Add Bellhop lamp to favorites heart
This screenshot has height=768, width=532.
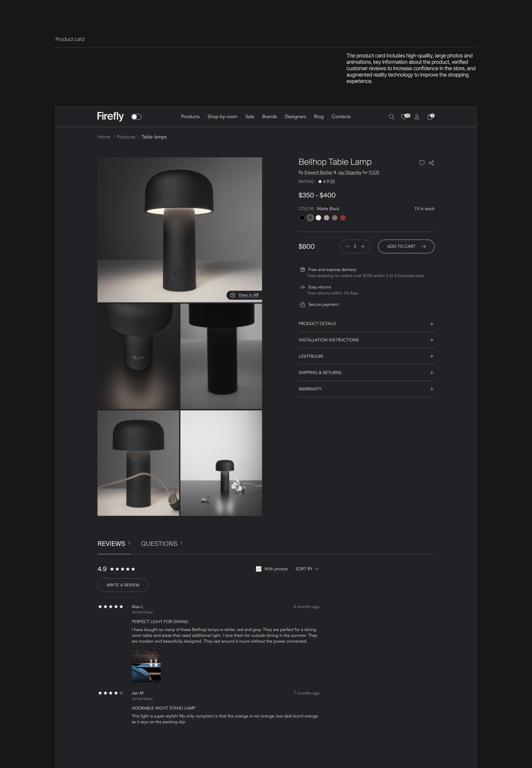point(422,163)
